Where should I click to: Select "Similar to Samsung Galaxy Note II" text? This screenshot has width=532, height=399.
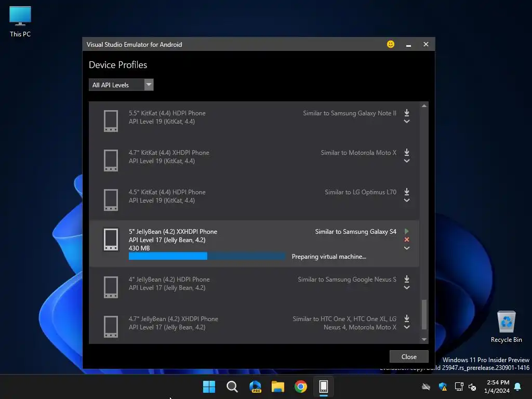(350, 113)
